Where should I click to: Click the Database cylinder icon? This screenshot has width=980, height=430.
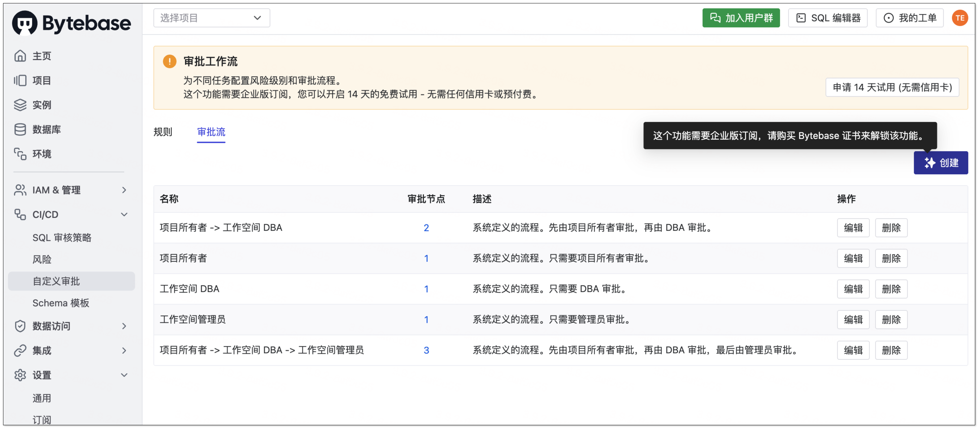pyautogui.click(x=20, y=129)
